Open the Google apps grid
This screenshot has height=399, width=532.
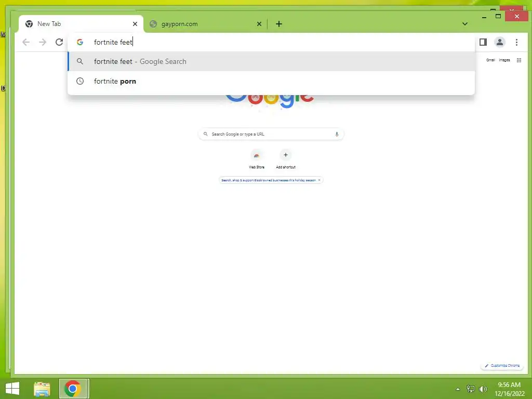pos(519,60)
